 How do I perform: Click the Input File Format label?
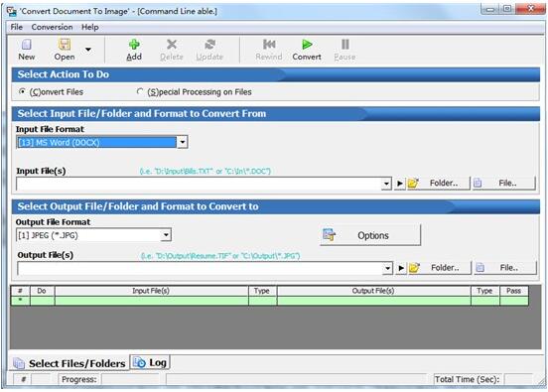(x=50, y=129)
